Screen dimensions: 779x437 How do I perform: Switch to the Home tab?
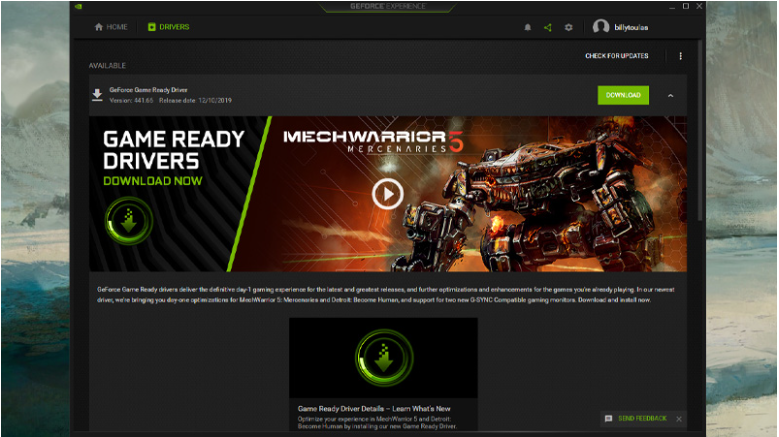pyautogui.click(x=112, y=27)
